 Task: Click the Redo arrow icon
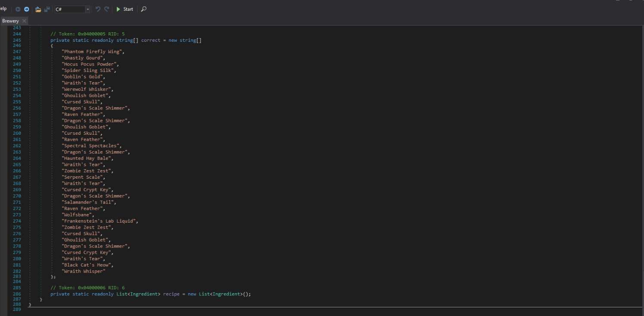[x=106, y=9]
